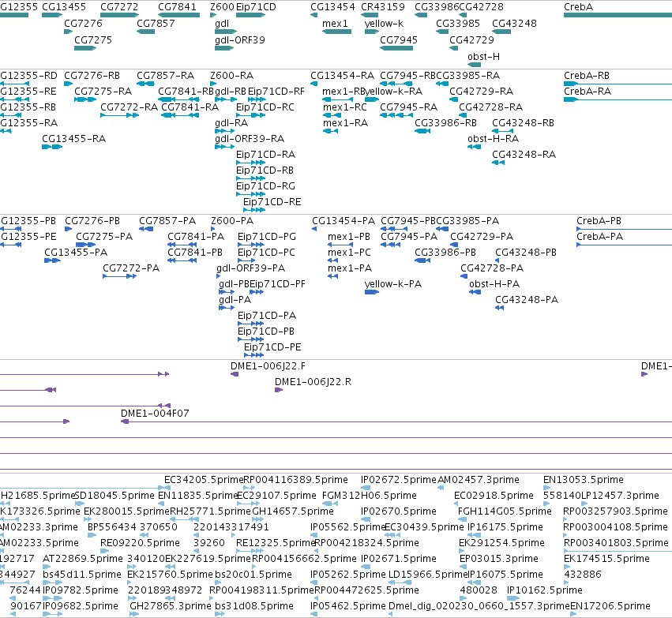
Task: Click the CG13454-PA protein label
Action: click(344, 220)
